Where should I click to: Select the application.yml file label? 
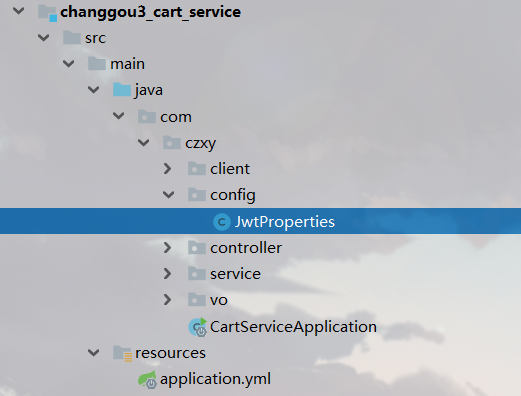[x=215, y=379]
